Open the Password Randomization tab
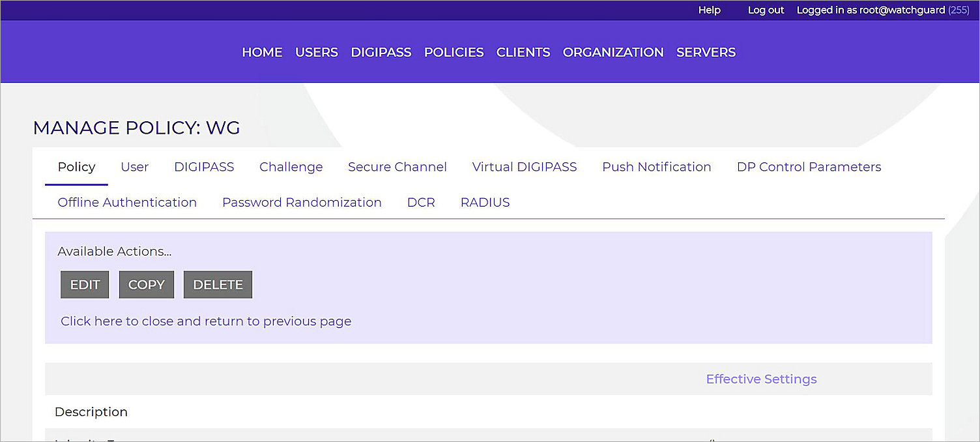The height and width of the screenshot is (442, 980). click(x=302, y=202)
